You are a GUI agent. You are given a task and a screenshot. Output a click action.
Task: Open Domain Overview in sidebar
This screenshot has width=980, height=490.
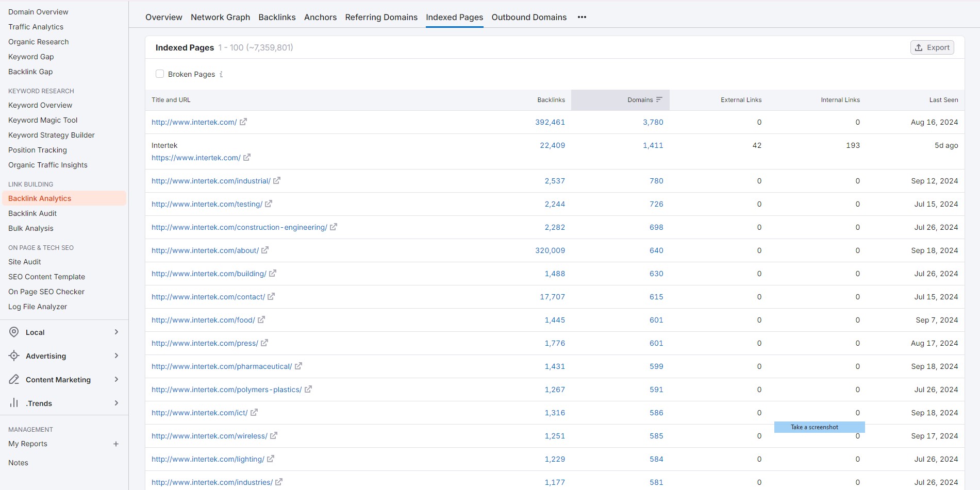pyautogui.click(x=38, y=12)
